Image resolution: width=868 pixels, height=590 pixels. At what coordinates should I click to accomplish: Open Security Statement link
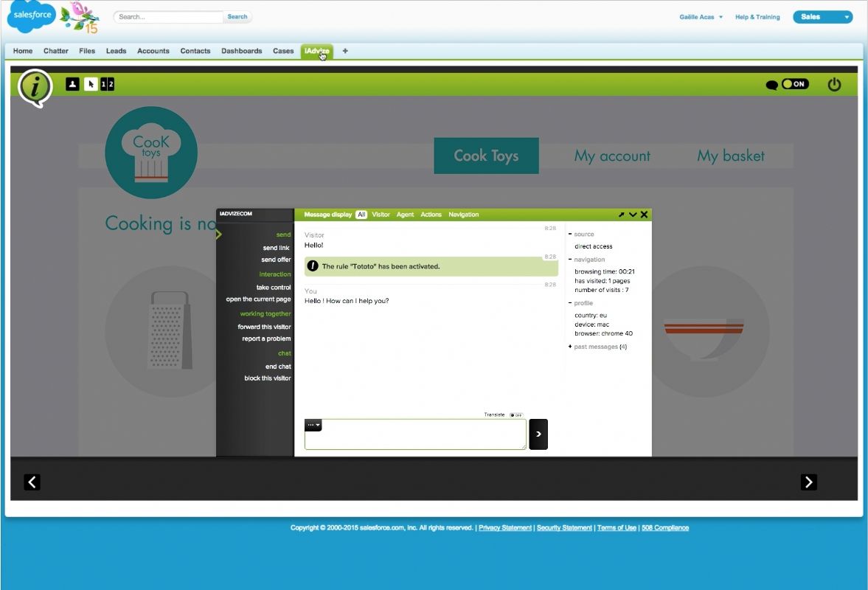[564, 528]
